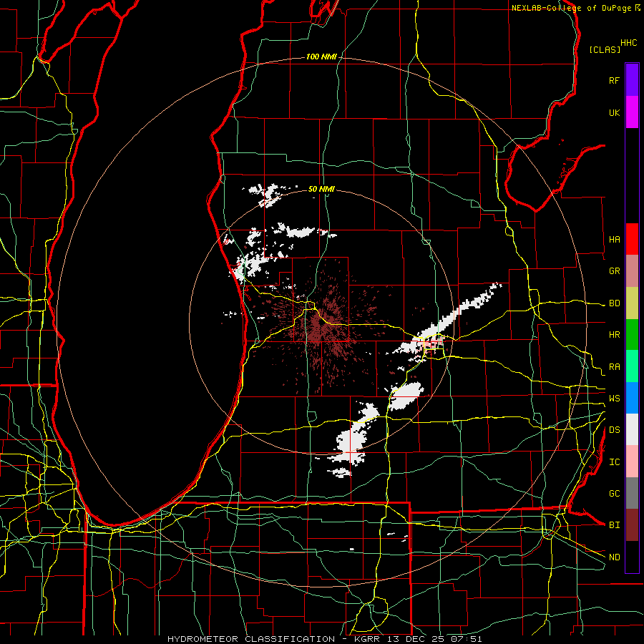Click the UK magenta legend swatch

pos(632,112)
